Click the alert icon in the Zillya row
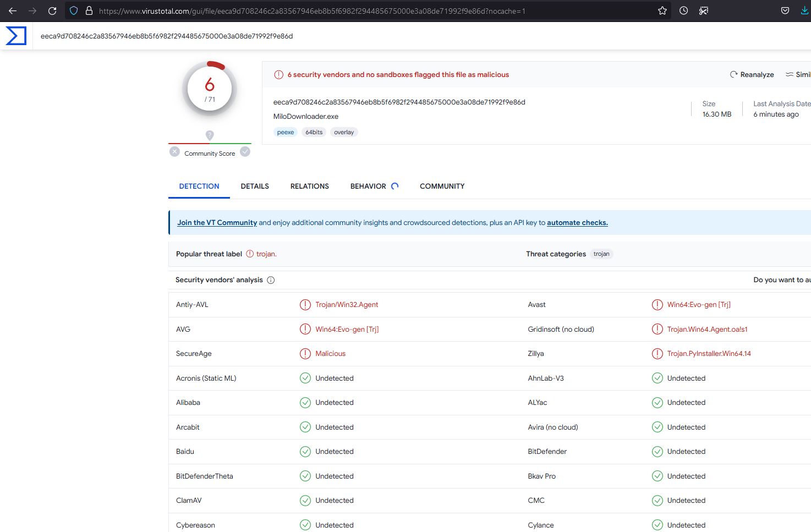Image resolution: width=811 pixels, height=532 pixels. 657,354
